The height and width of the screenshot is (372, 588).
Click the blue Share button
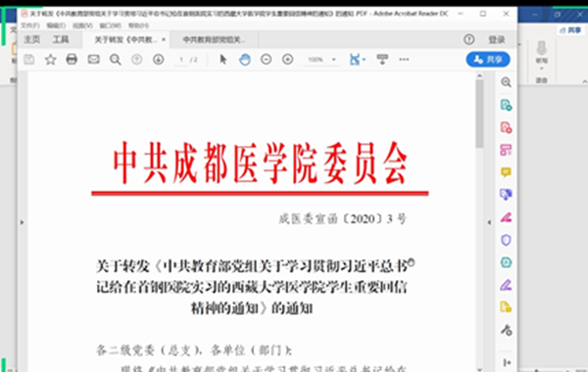click(488, 59)
